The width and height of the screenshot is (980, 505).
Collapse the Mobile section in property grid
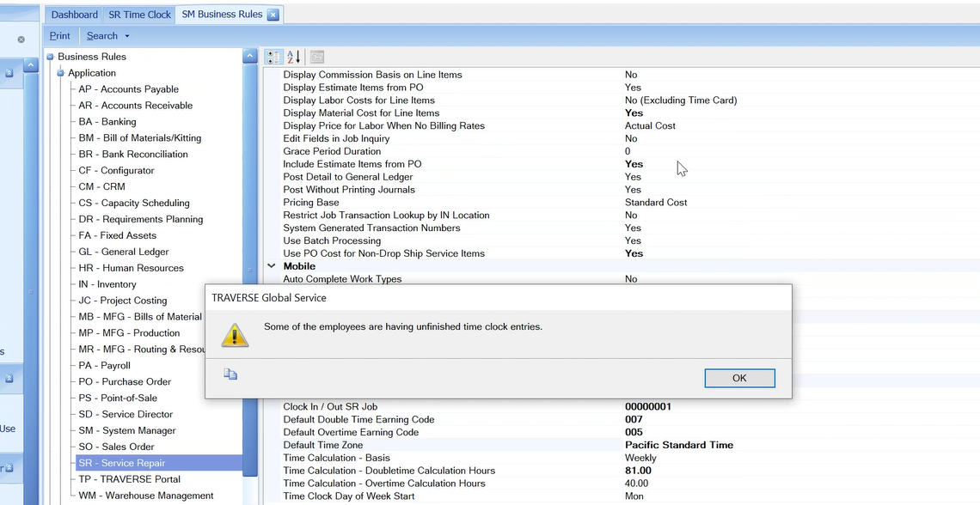[272, 266]
